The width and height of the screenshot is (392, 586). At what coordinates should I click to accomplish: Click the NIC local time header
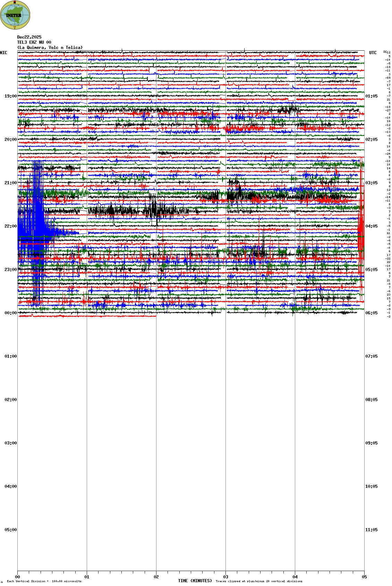click(x=3, y=53)
